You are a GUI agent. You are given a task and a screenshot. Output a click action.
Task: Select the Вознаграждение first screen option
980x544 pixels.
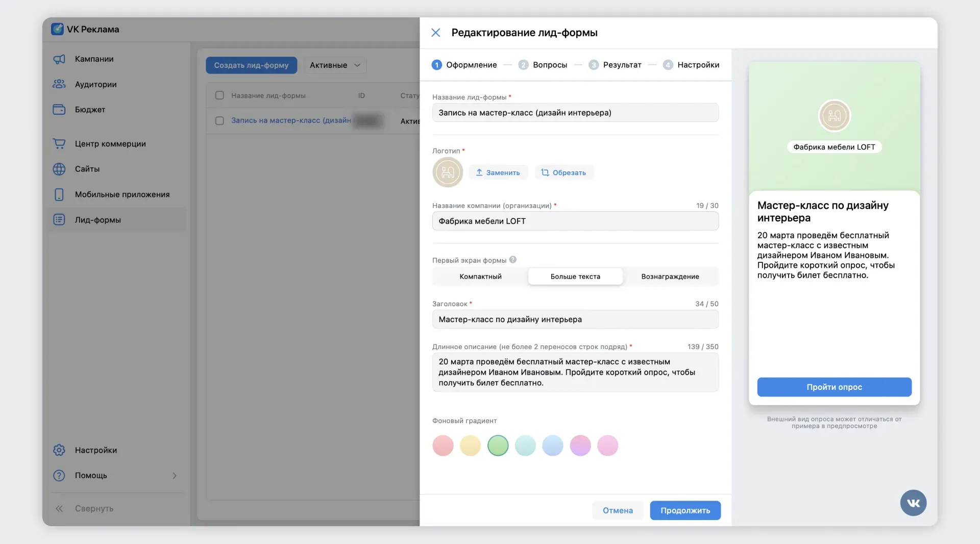(x=670, y=277)
